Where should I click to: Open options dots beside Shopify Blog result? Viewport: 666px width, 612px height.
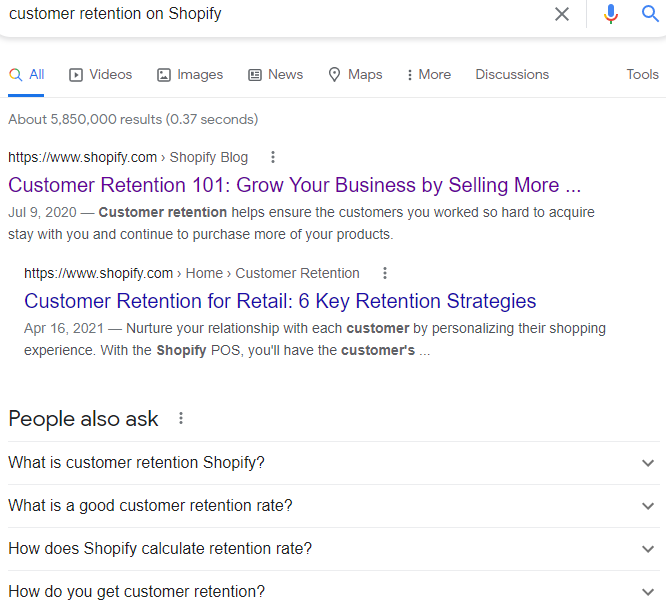[273, 157]
